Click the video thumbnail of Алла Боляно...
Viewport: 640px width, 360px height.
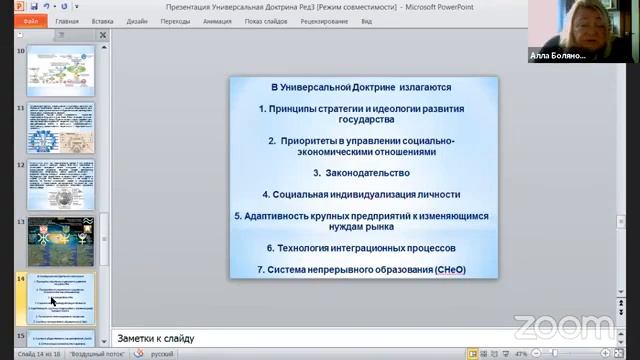pos(583,31)
